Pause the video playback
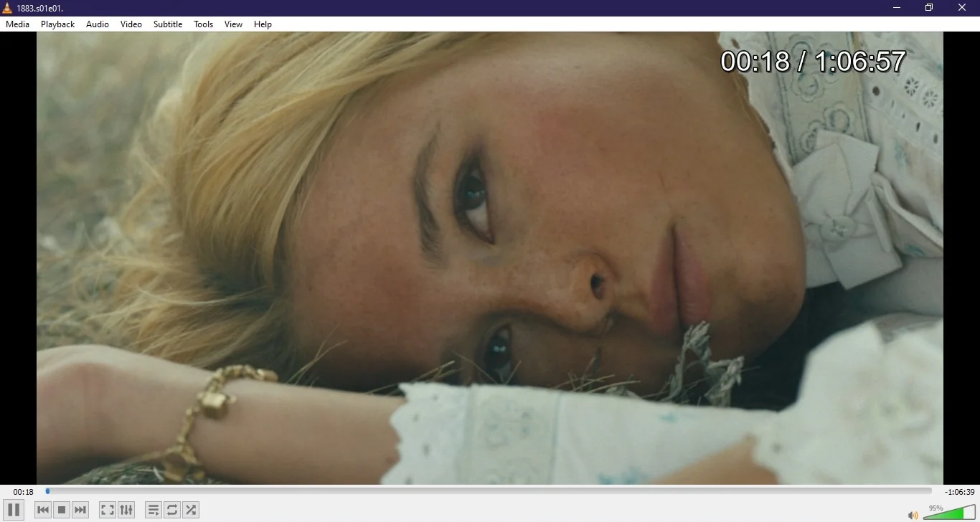The width and height of the screenshot is (980, 522). coord(14,510)
